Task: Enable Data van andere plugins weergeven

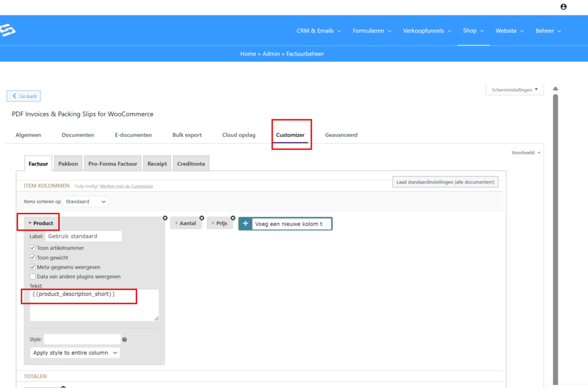Action: coord(33,277)
